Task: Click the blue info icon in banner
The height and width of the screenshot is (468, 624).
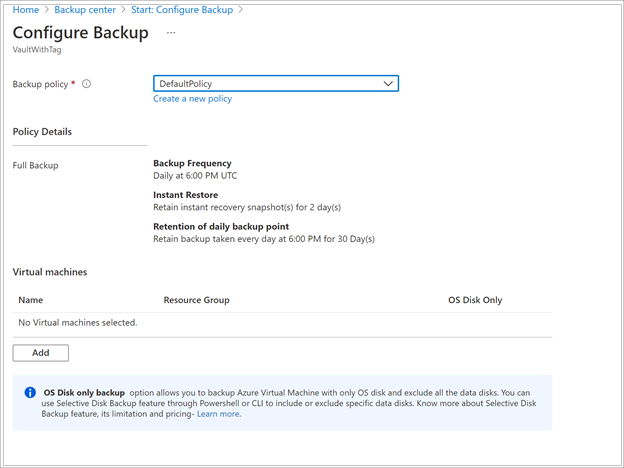Action: (x=30, y=392)
